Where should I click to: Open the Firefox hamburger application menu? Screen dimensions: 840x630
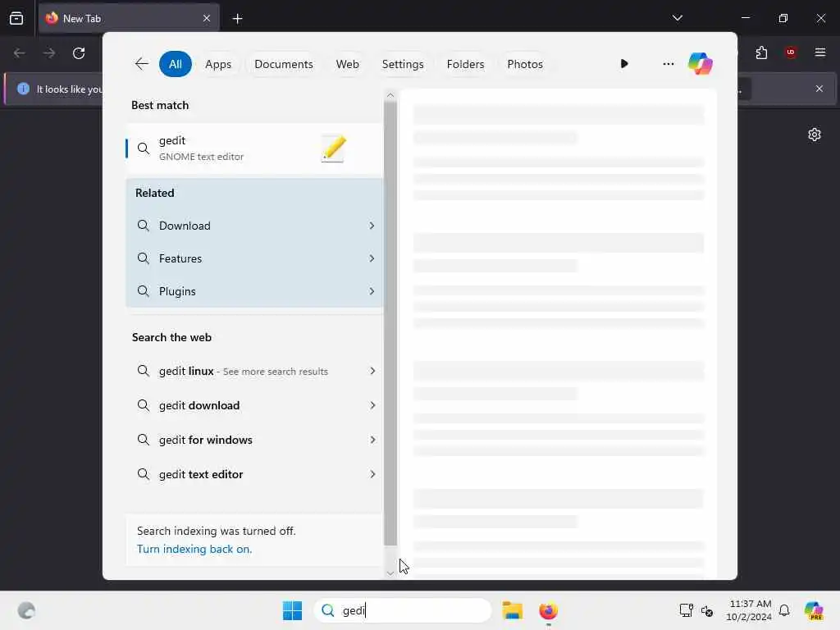point(820,52)
